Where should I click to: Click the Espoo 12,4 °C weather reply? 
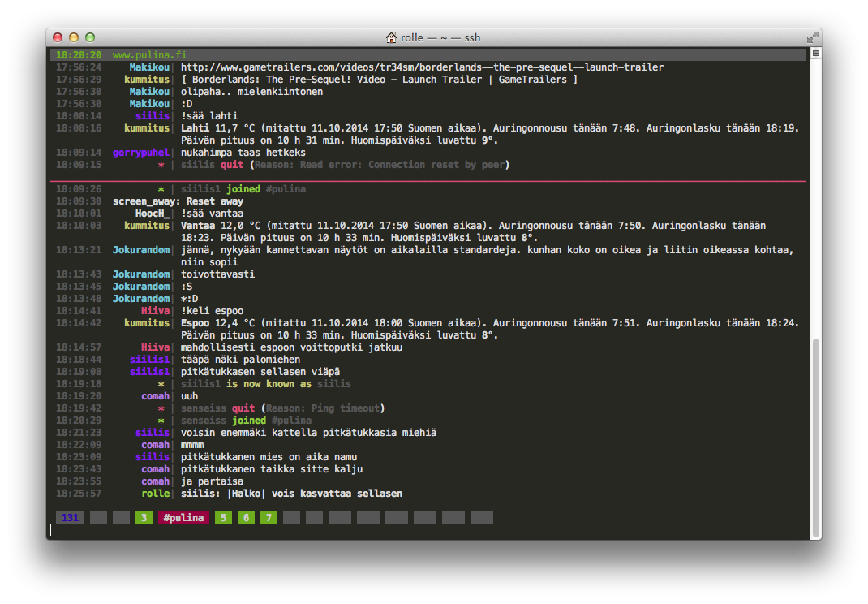point(490,329)
